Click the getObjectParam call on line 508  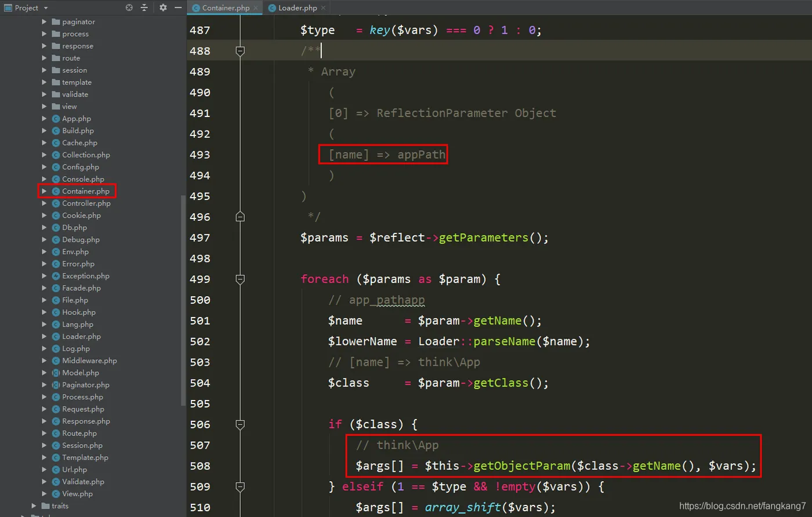(521, 466)
